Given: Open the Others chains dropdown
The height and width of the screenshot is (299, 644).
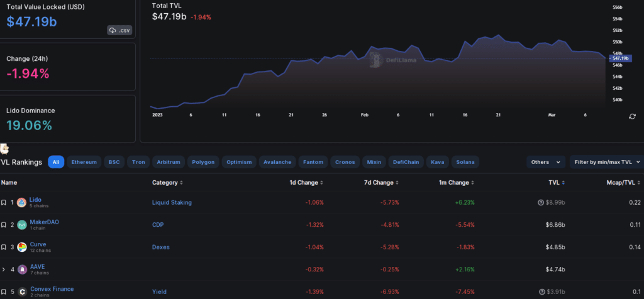Looking at the screenshot, I should point(546,162).
